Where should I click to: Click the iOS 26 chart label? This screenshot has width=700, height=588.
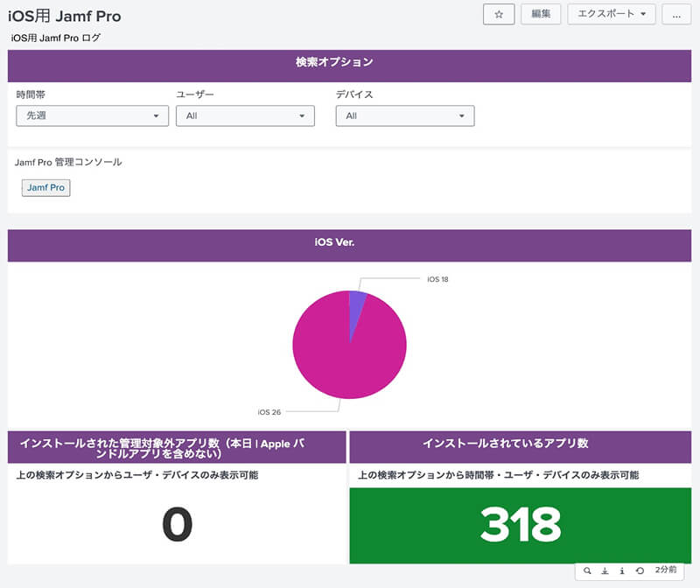(269, 412)
